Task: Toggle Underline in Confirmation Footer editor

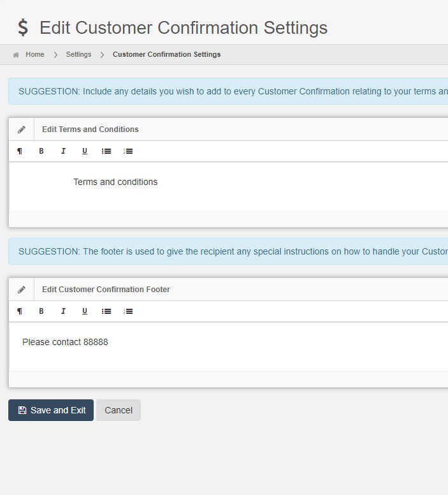Action: [x=85, y=311]
